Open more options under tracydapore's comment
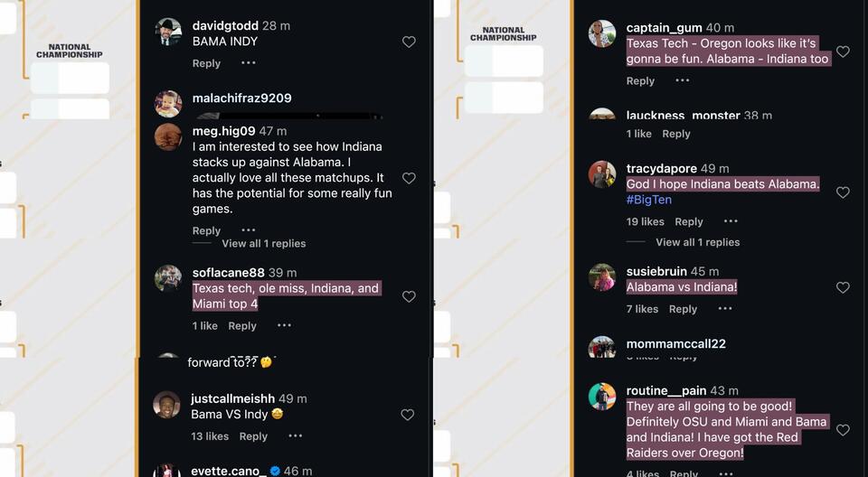This screenshot has width=868, height=477. click(731, 221)
